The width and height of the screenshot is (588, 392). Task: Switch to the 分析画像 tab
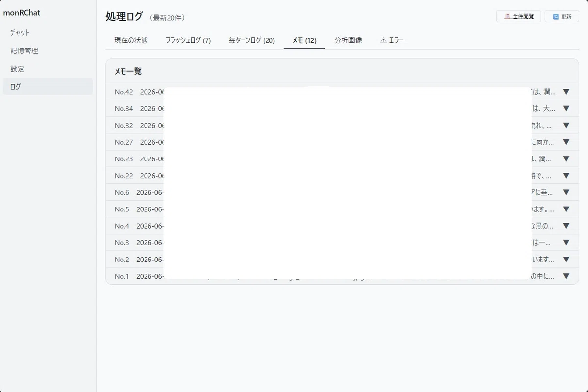coord(348,40)
